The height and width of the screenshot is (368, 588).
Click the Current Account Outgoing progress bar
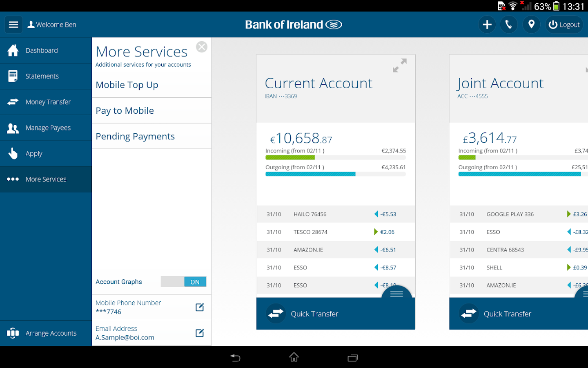(336, 174)
